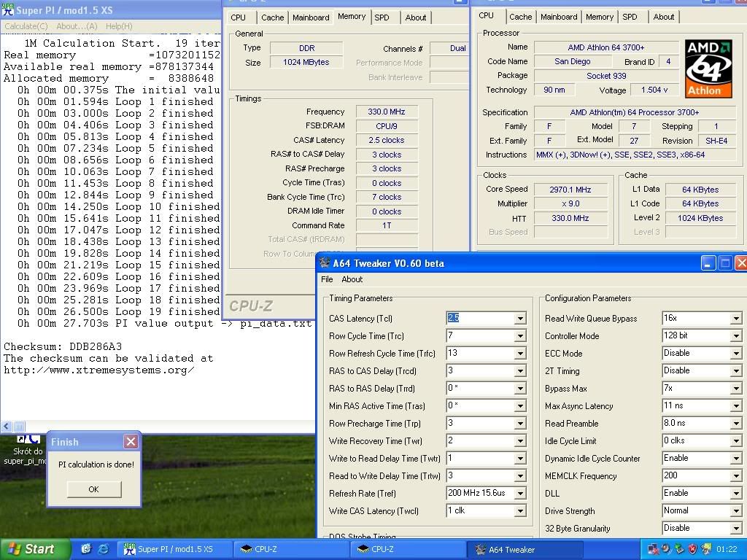Launch Internet Explorer from quick launch
This screenshot has height=560, width=747.
(x=103, y=549)
